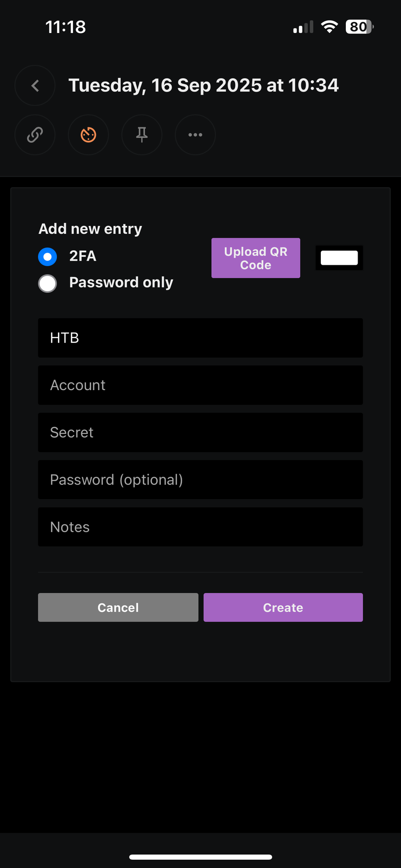Tap the Password (optional) field
This screenshot has width=401, height=868.
click(200, 480)
